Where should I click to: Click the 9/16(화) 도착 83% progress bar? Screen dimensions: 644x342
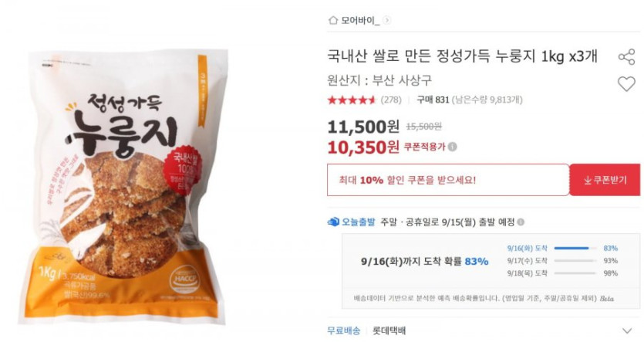tap(575, 249)
